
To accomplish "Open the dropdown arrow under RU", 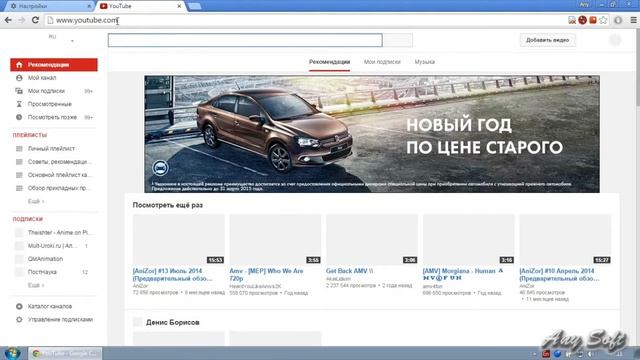I will (x=72, y=41).
